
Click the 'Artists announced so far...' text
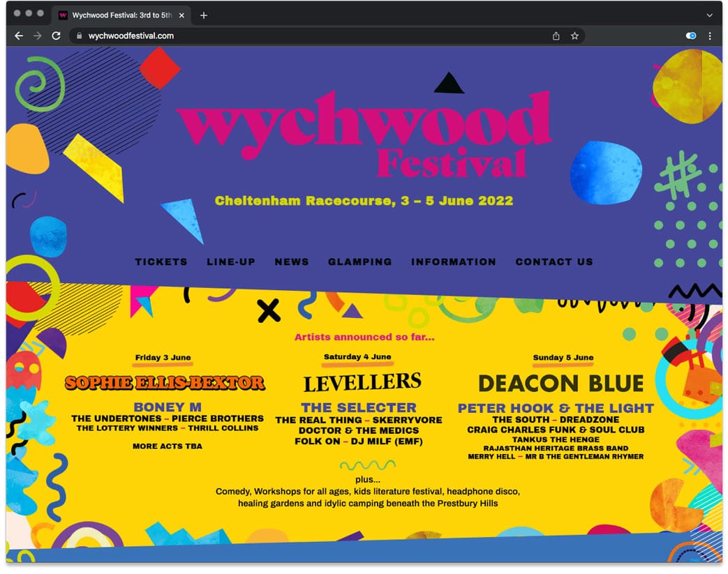point(364,337)
